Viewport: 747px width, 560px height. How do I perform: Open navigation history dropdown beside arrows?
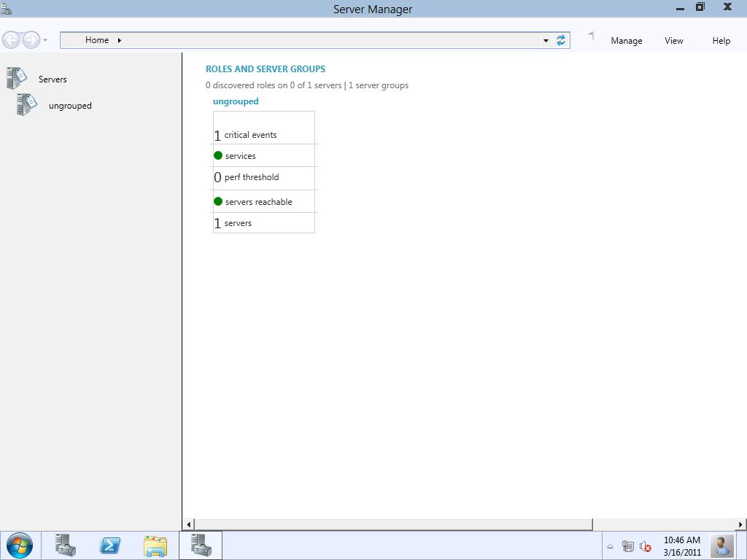45,40
